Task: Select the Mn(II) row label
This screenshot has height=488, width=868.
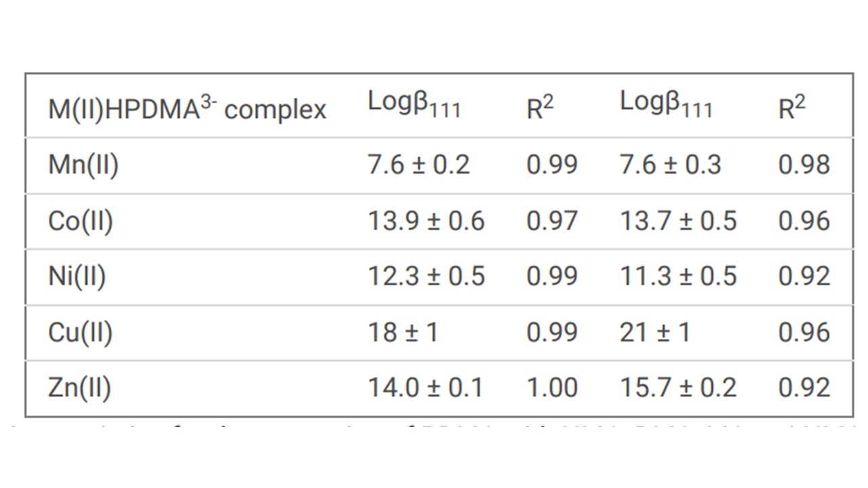Action: pyautogui.click(x=83, y=165)
